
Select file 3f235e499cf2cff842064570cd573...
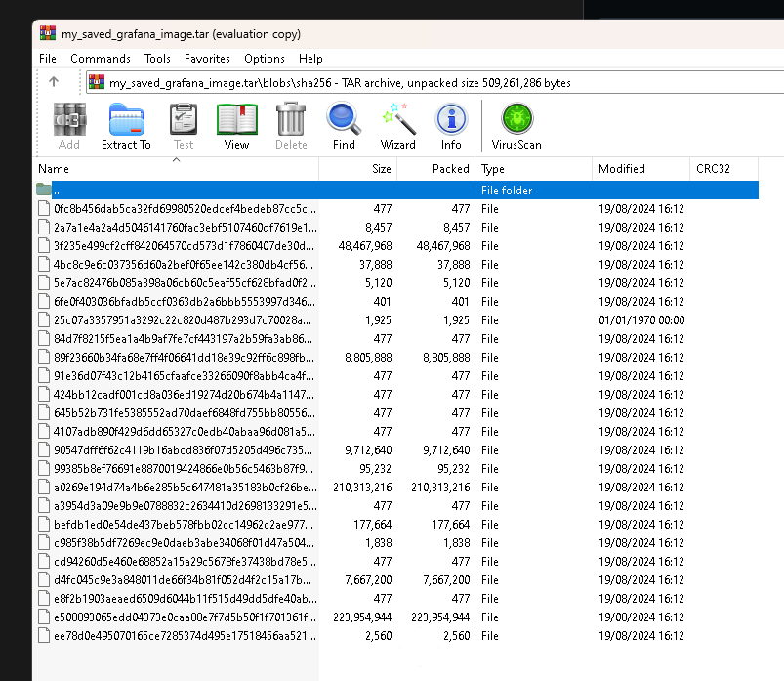[184, 246]
